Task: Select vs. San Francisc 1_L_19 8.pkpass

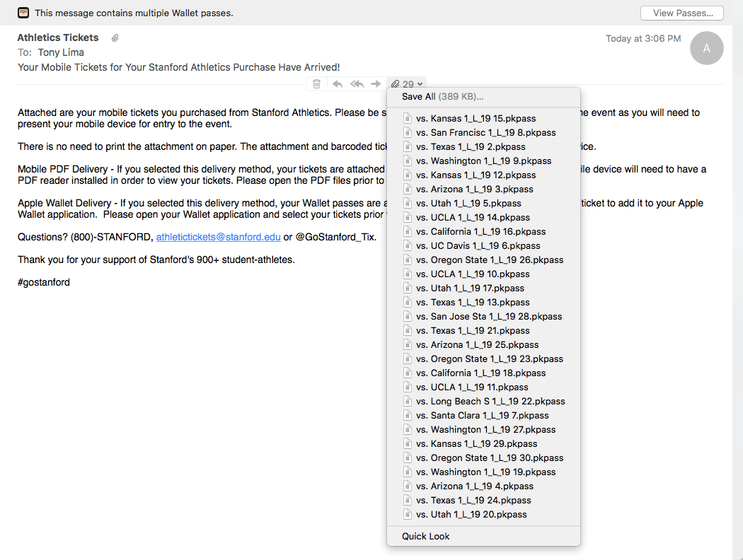Action: 483,132
